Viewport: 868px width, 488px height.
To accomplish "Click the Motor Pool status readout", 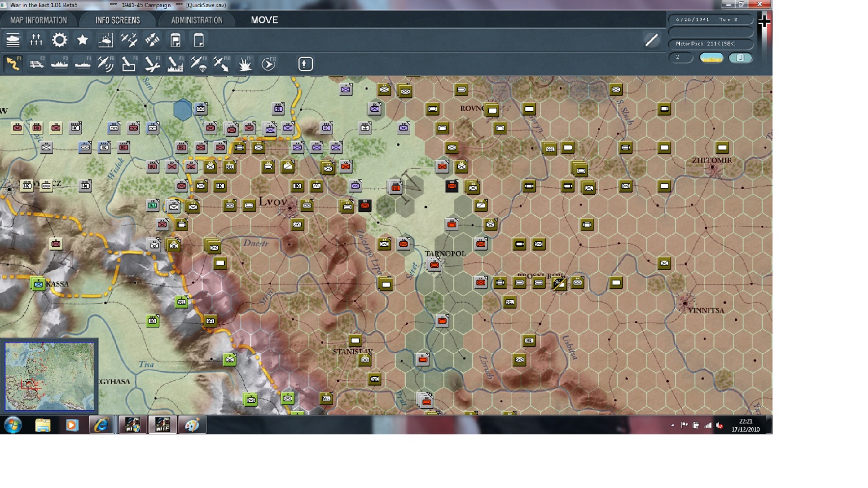I will pyautogui.click(x=711, y=44).
